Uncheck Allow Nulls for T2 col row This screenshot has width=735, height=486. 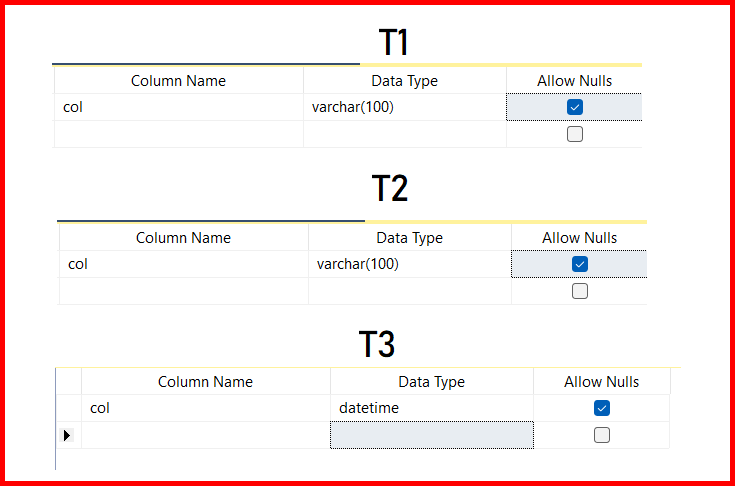[x=580, y=264]
